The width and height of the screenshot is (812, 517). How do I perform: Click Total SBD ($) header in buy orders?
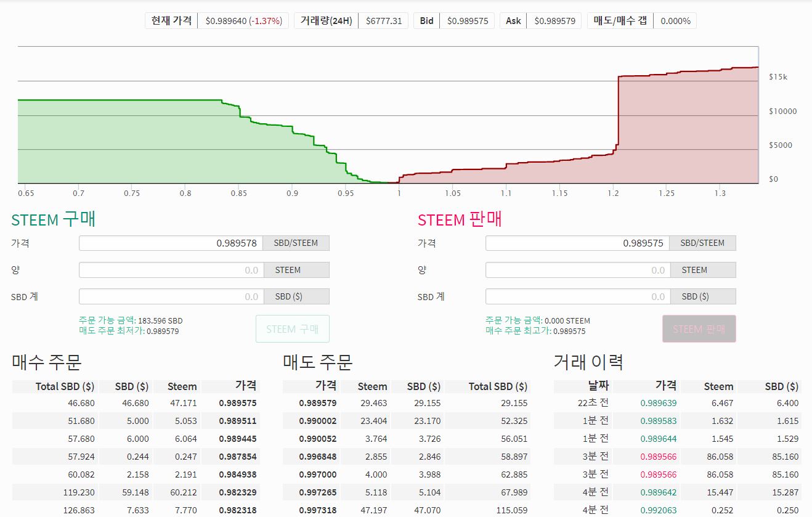tap(65, 386)
